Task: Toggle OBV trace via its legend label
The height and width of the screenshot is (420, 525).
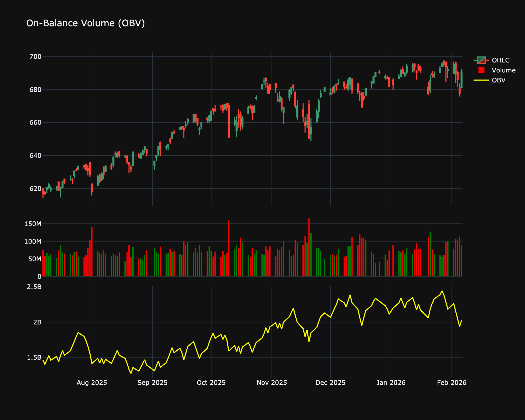Action: (x=498, y=80)
